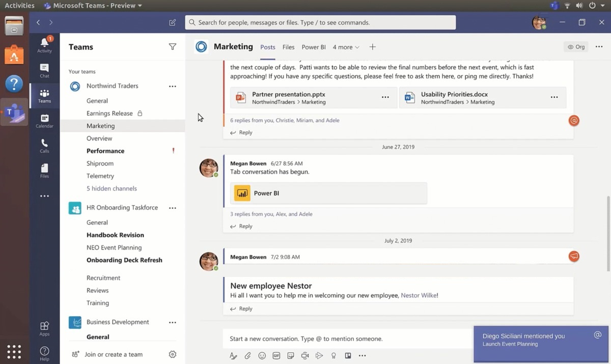Open the Calendar view

pyautogui.click(x=44, y=121)
